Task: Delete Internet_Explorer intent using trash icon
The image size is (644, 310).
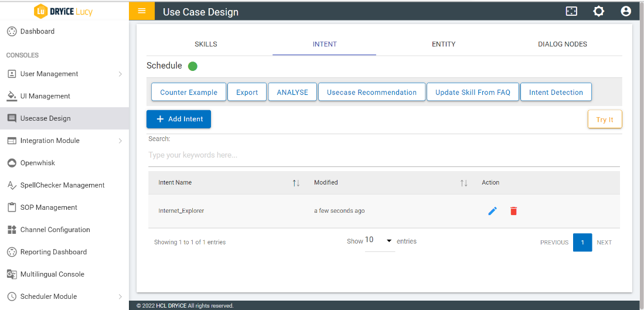Action: click(x=513, y=211)
